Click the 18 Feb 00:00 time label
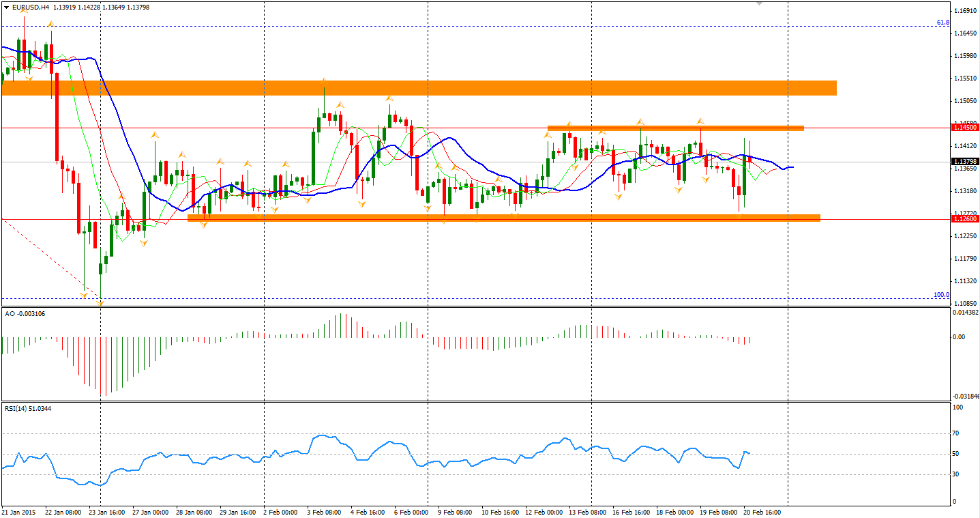 tap(674, 511)
